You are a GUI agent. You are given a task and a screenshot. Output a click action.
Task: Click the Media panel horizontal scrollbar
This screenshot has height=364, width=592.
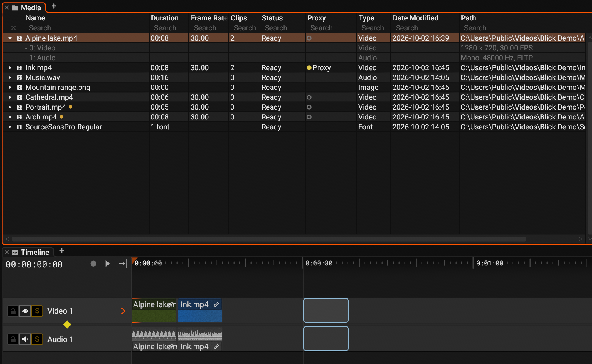[x=269, y=239]
